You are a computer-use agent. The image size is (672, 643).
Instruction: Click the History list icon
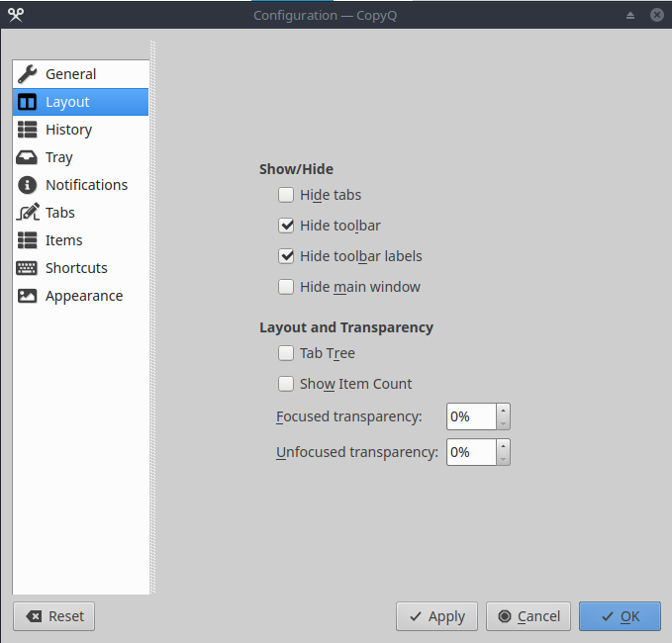point(27,130)
